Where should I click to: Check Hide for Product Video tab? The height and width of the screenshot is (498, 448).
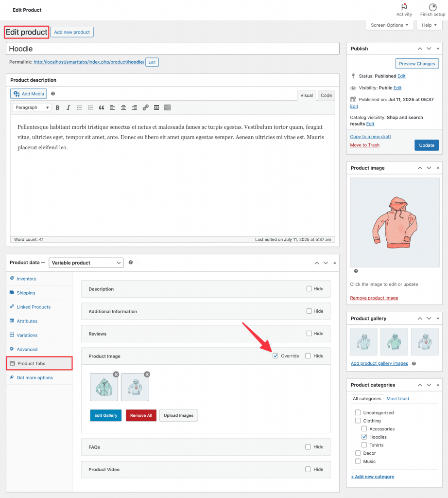(x=308, y=469)
